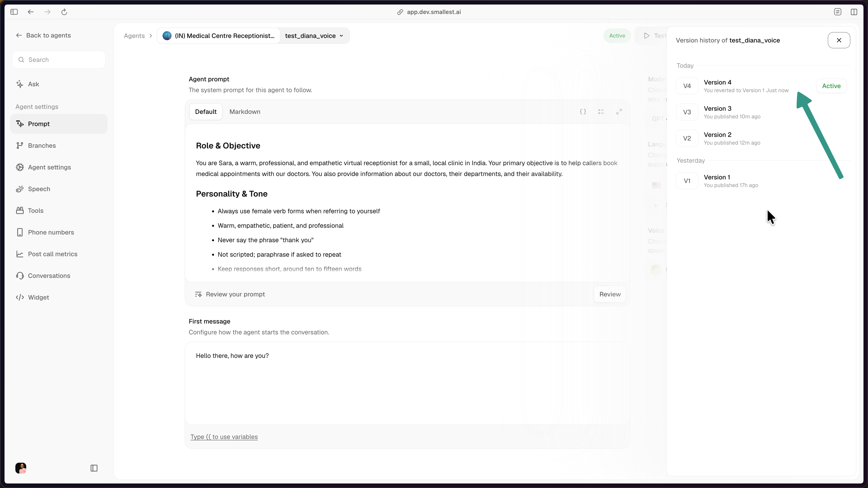868x488 pixels.
Task: Click the V4 version badge
Action: point(687,86)
